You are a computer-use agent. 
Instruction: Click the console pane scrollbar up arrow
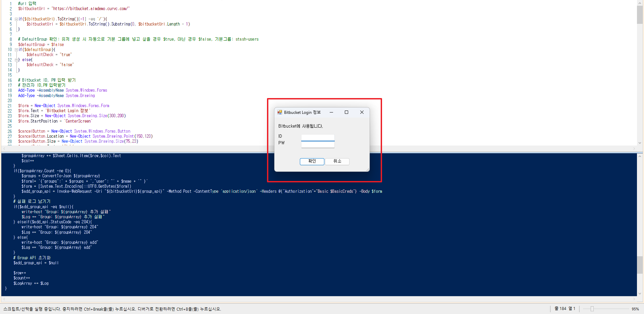point(640,156)
